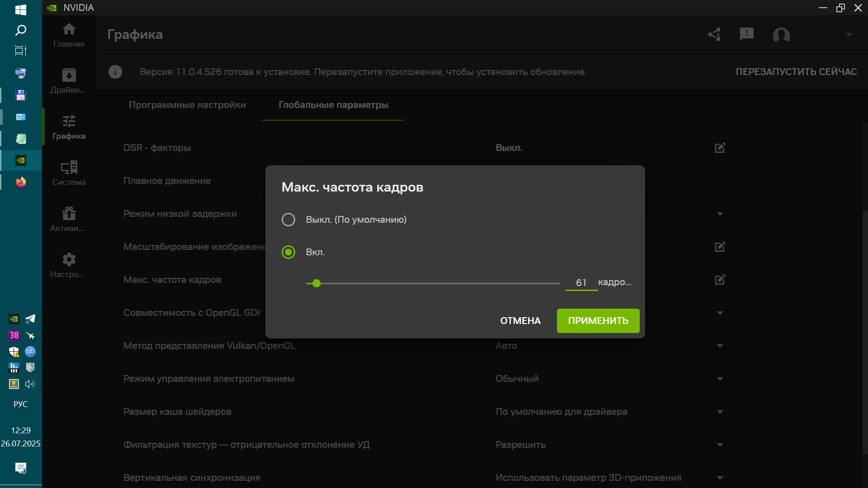The height and width of the screenshot is (488, 868).
Task: Select the Выкл. (По умолчанию) radio button
Action: pyautogui.click(x=288, y=220)
